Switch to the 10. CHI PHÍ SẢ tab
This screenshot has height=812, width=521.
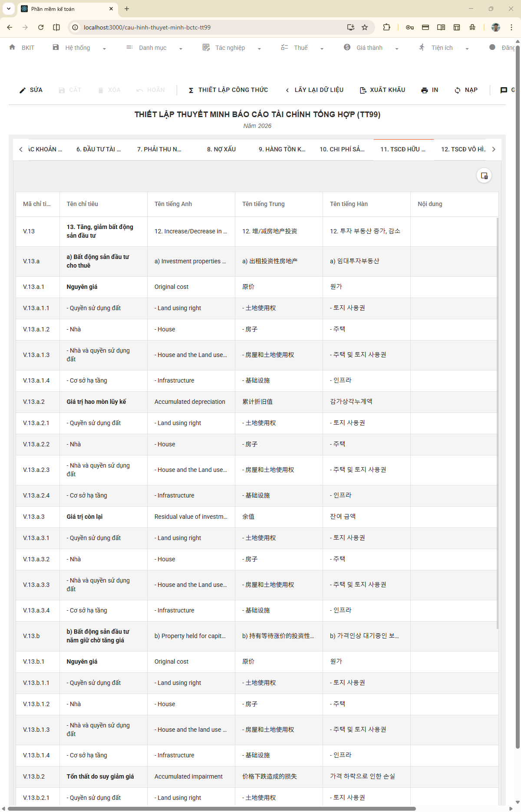click(x=342, y=149)
